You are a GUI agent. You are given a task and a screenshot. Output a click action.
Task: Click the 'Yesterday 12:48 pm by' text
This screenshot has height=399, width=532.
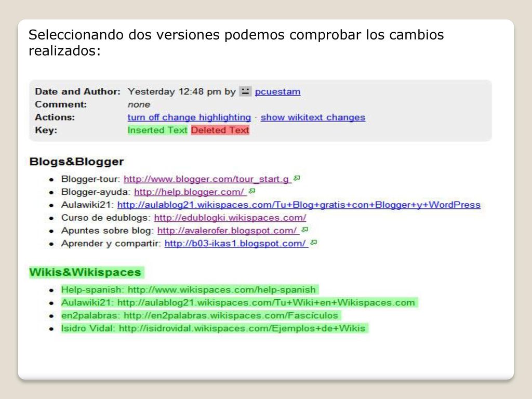181,91
